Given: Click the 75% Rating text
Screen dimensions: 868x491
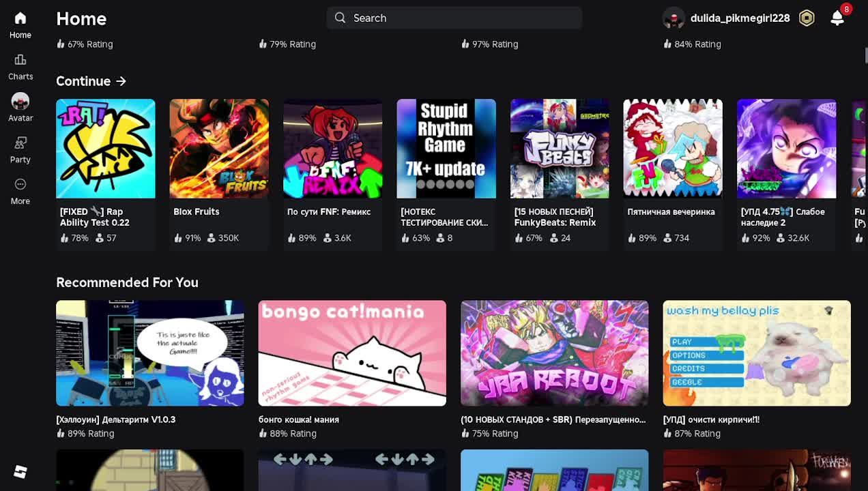Looking at the screenshot, I should (x=489, y=434).
